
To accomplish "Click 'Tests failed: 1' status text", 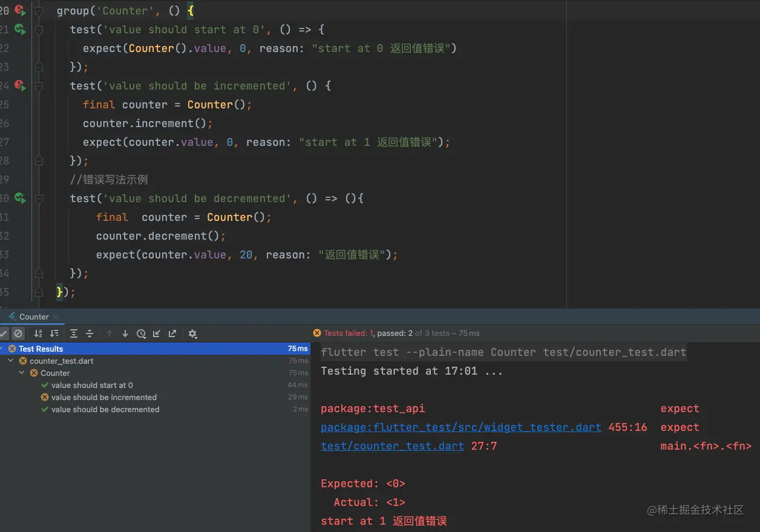I will tap(349, 333).
